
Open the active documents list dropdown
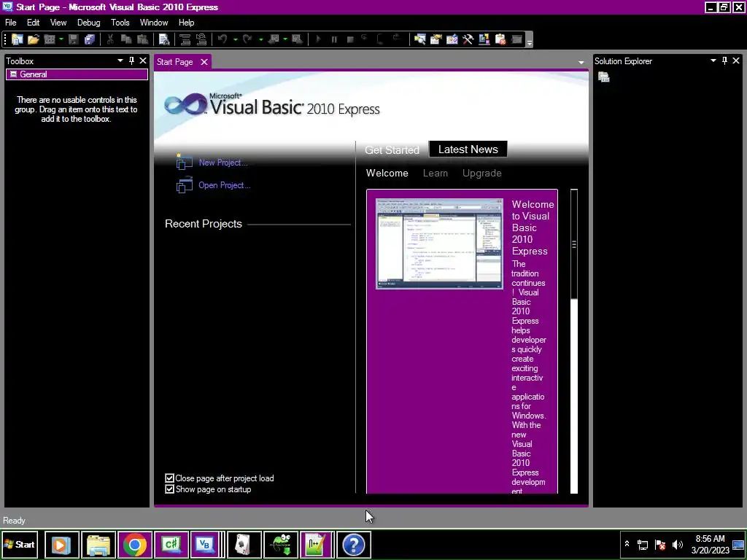pos(581,63)
